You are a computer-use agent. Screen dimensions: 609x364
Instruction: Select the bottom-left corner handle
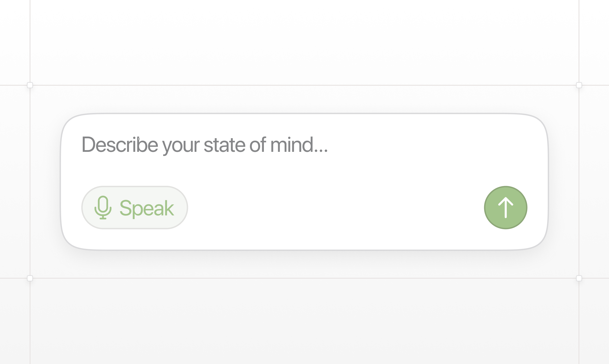(30, 278)
